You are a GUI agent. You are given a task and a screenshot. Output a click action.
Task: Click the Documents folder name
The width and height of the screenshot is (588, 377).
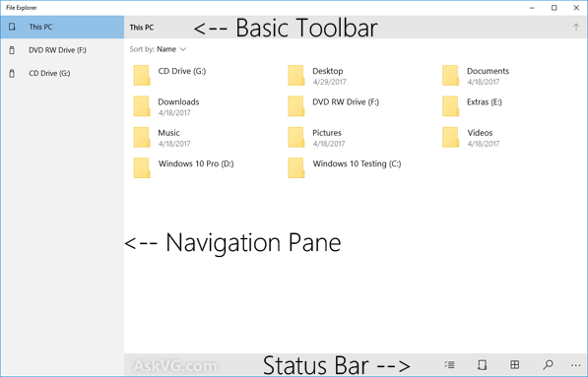point(488,71)
